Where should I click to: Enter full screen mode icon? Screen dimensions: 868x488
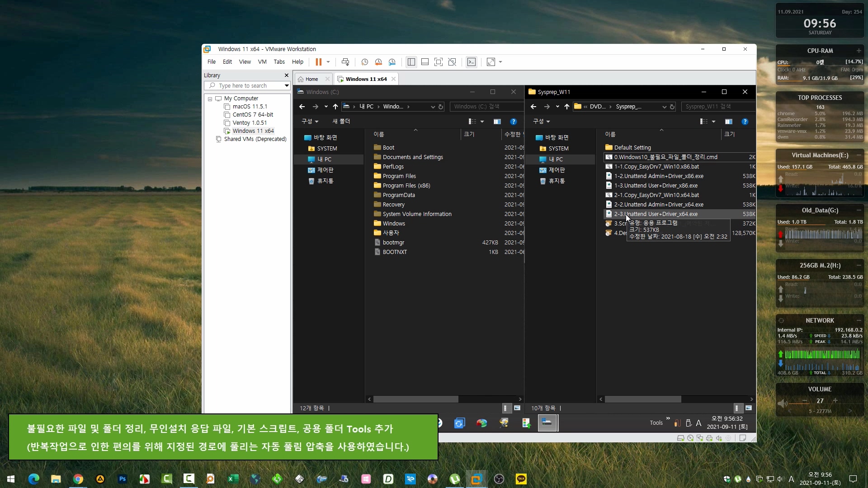coord(438,62)
